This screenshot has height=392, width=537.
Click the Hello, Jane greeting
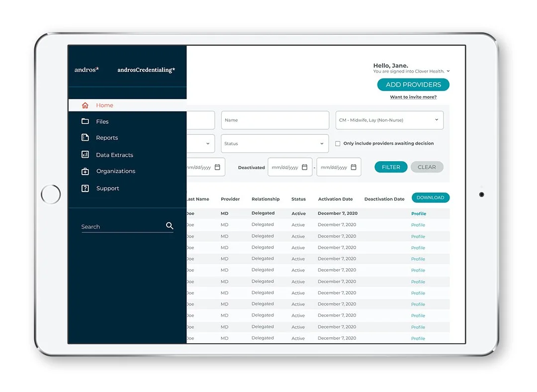[390, 66]
